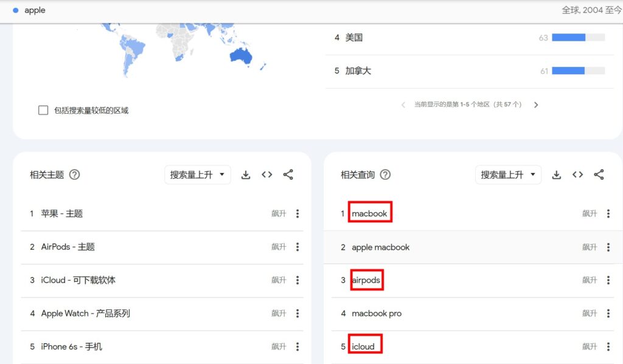Open help icon next to 相关查询
623x364 pixels.
(x=385, y=174)
